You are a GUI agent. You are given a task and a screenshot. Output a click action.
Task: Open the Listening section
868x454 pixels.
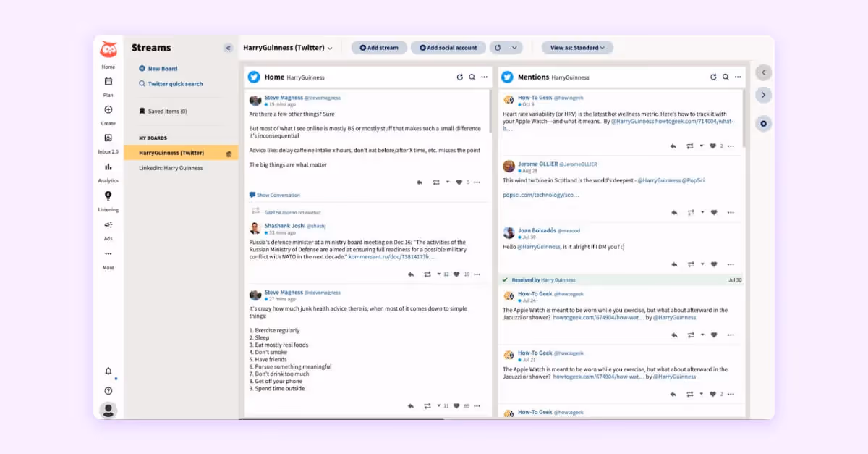108,201
